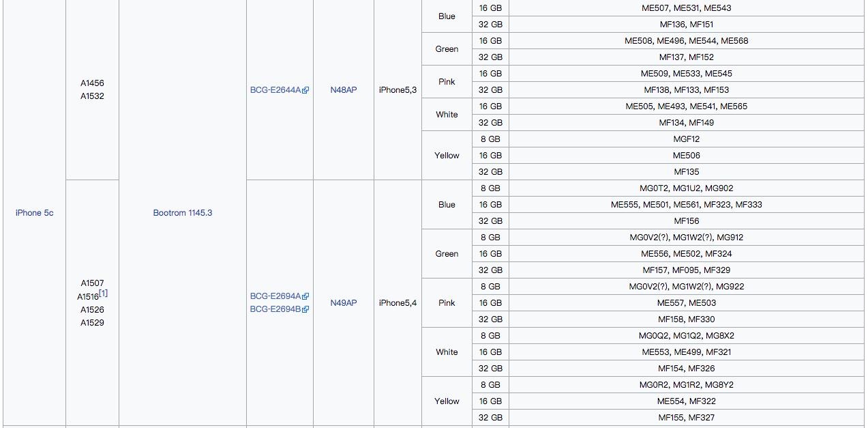
Task: Click the MGF12 model cell
Action: click(686, 139)
